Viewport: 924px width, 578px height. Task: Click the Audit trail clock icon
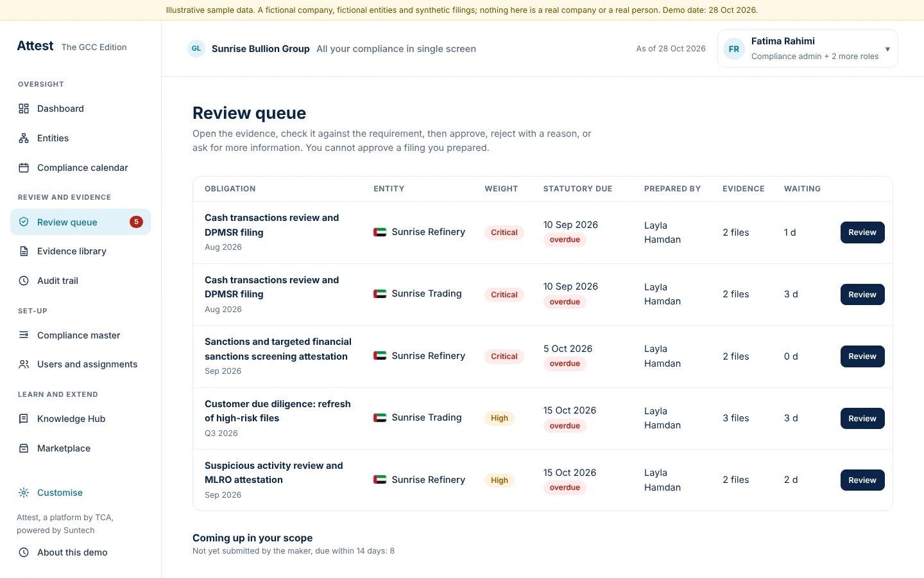(x=24, y=281)
